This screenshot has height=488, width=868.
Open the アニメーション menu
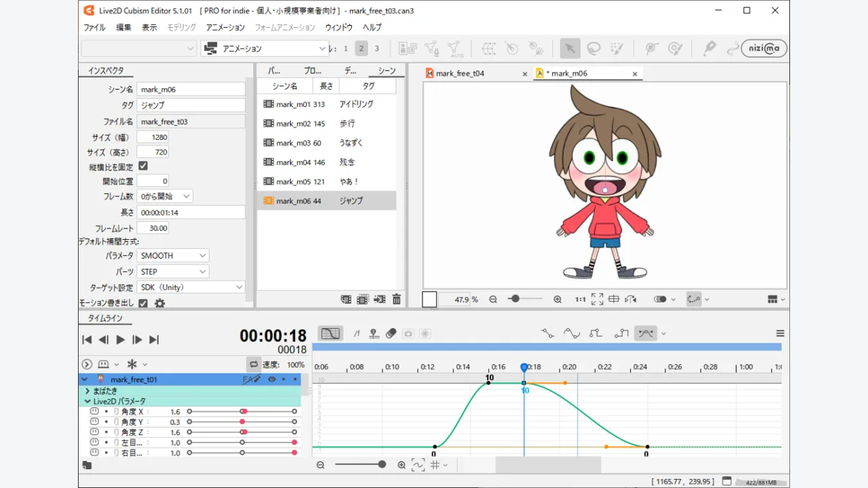click(225, 27)
